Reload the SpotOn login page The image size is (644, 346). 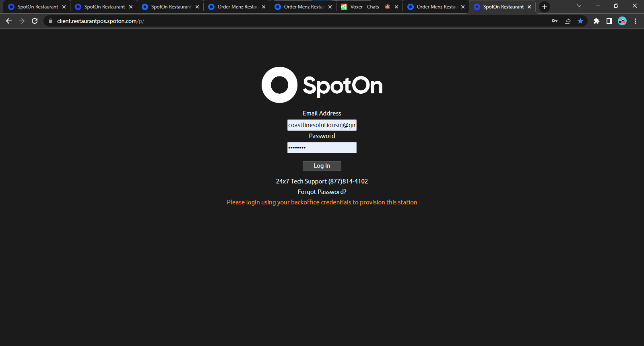tap(35, 21)
